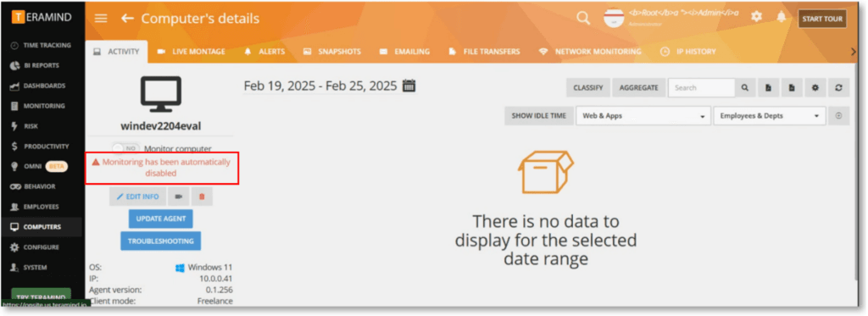
Task: Click the Show Idle Time button
Action: tap(538, 116)
